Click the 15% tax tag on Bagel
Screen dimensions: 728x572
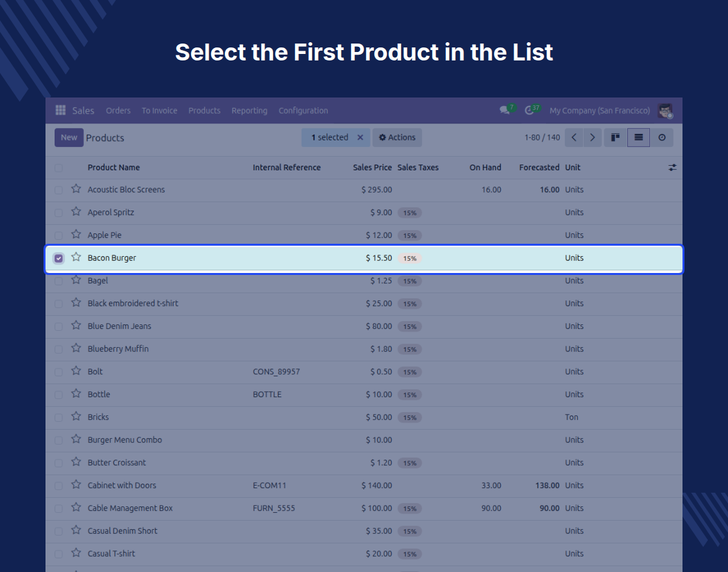pos(409,281)
